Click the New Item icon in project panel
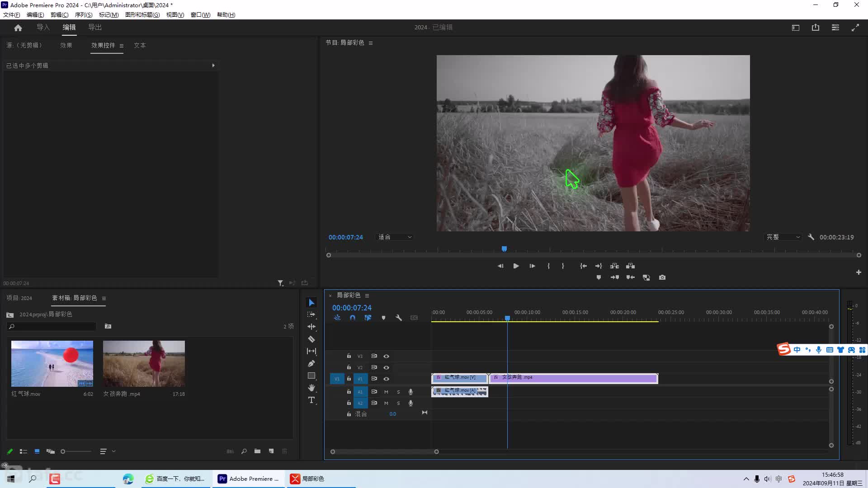 point(271,451)
